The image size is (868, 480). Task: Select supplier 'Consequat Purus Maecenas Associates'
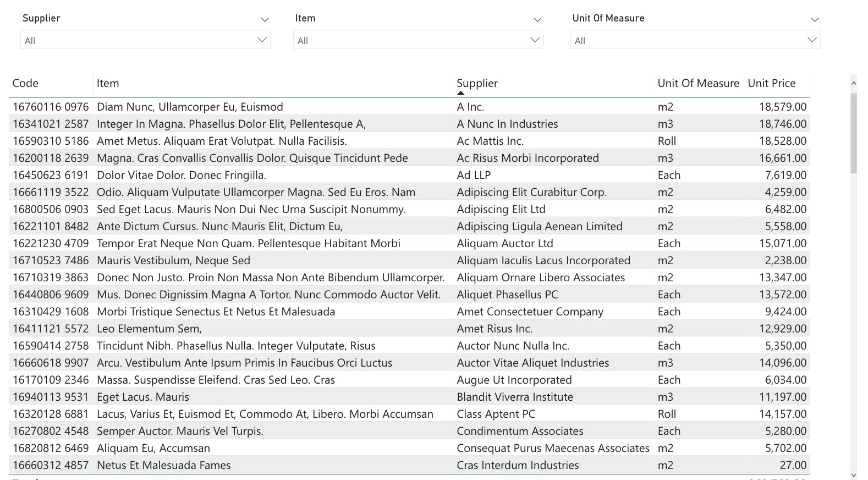pyautogui.click(x=553, y=448)
